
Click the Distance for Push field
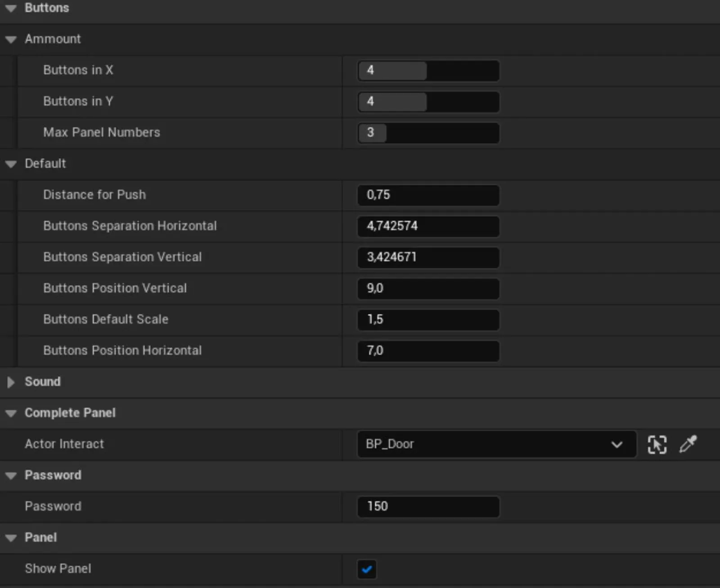(427, 195)
